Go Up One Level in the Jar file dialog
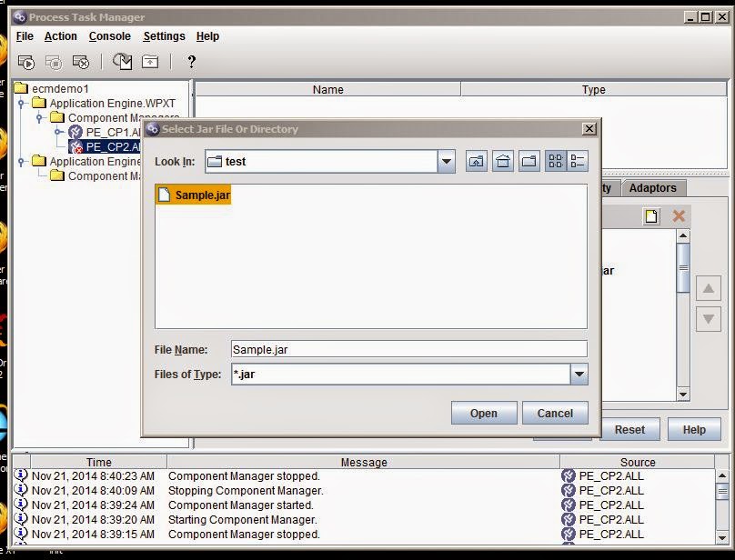 point(477,160)
